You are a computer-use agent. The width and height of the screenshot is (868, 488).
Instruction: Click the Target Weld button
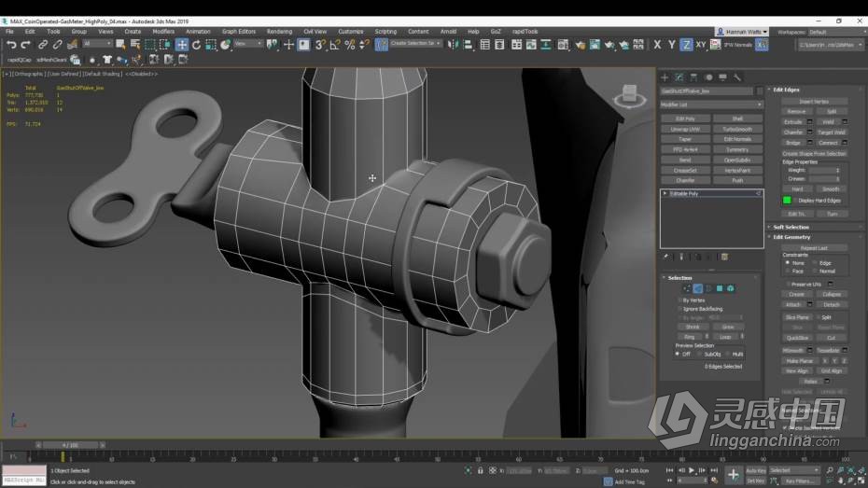coord(832,132)
